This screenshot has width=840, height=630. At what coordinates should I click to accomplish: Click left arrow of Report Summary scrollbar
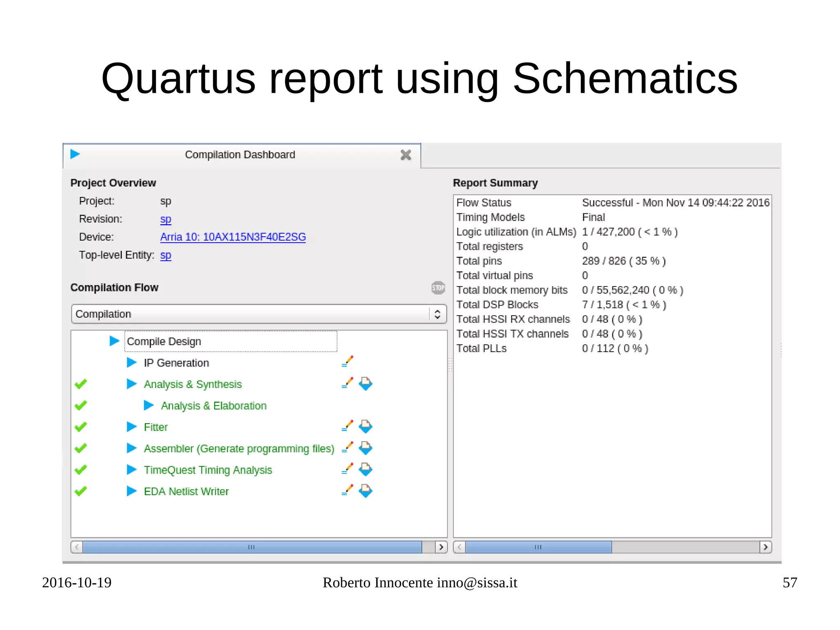pyautogui.click(x=459, y=547)
